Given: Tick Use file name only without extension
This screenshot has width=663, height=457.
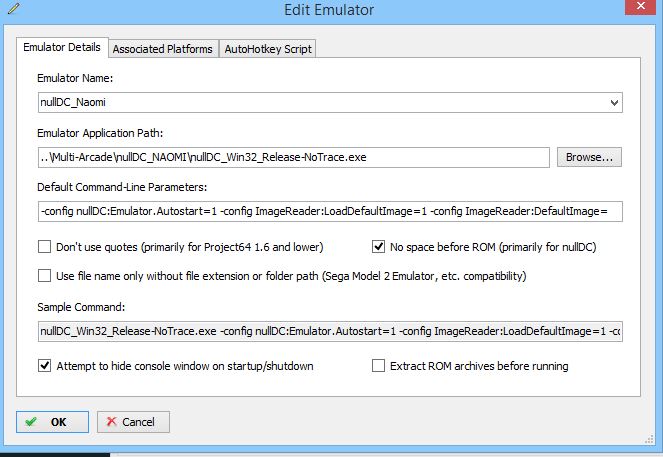Looking at the screenshot, I should coord(44,275).
